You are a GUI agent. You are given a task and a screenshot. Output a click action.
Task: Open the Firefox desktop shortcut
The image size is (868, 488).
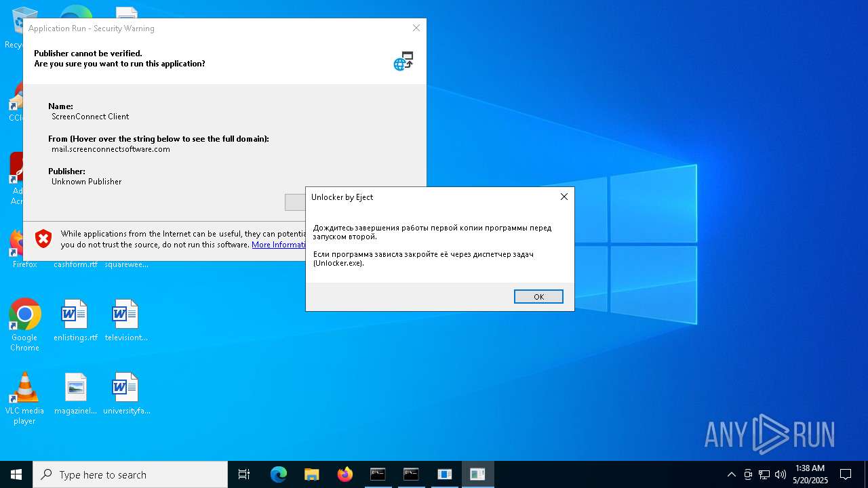pyautogui.click(x=24, y=249)
